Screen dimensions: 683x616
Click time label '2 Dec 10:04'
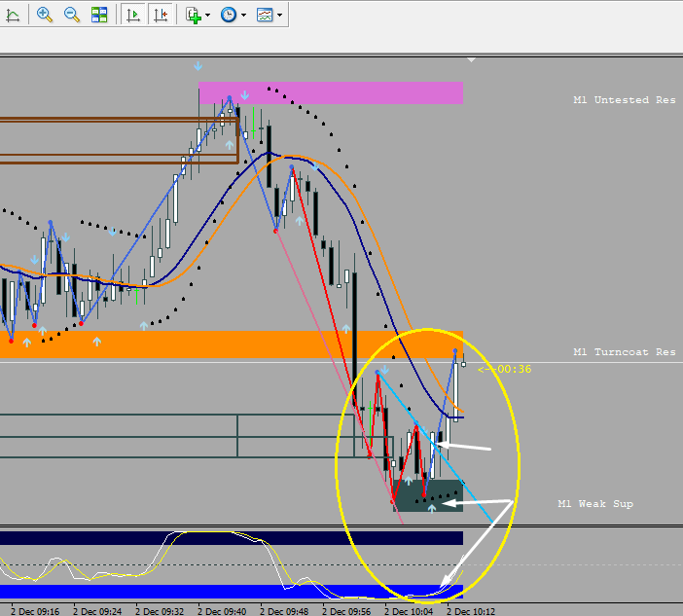pos(409,611)
